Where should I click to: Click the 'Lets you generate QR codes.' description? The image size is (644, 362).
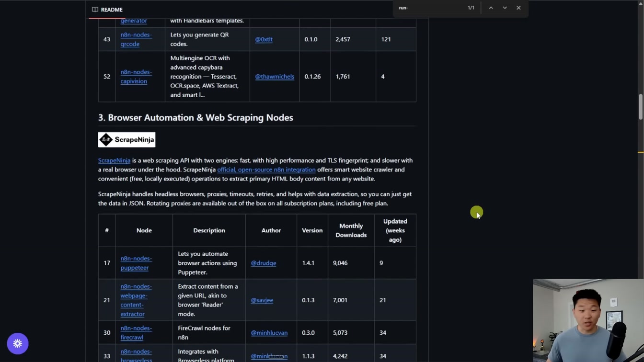(199, 39)
